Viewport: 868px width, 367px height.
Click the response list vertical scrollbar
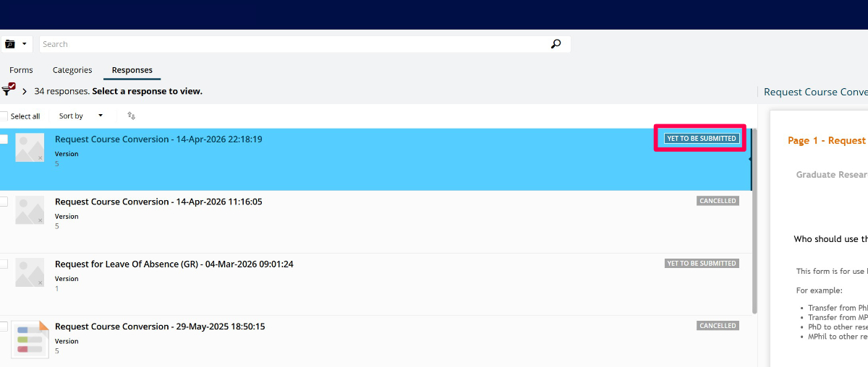click(x=754, y=220)
